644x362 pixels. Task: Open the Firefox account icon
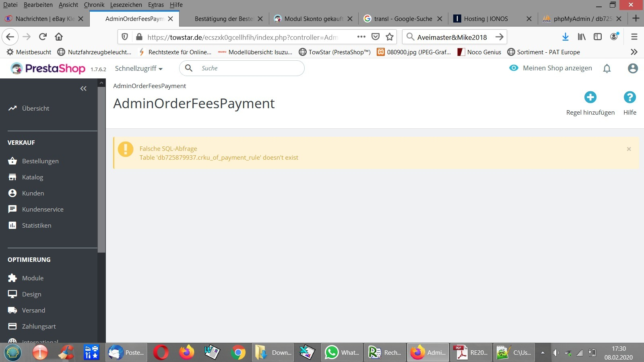(614, 37)
